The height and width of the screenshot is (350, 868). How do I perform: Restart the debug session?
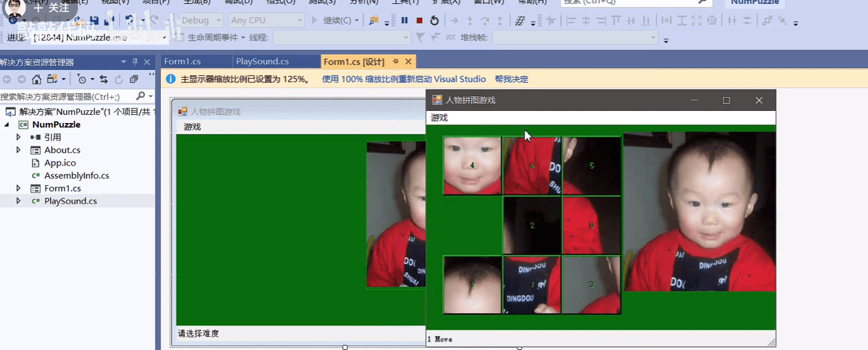pyautogui.click(x=434, y=20)
